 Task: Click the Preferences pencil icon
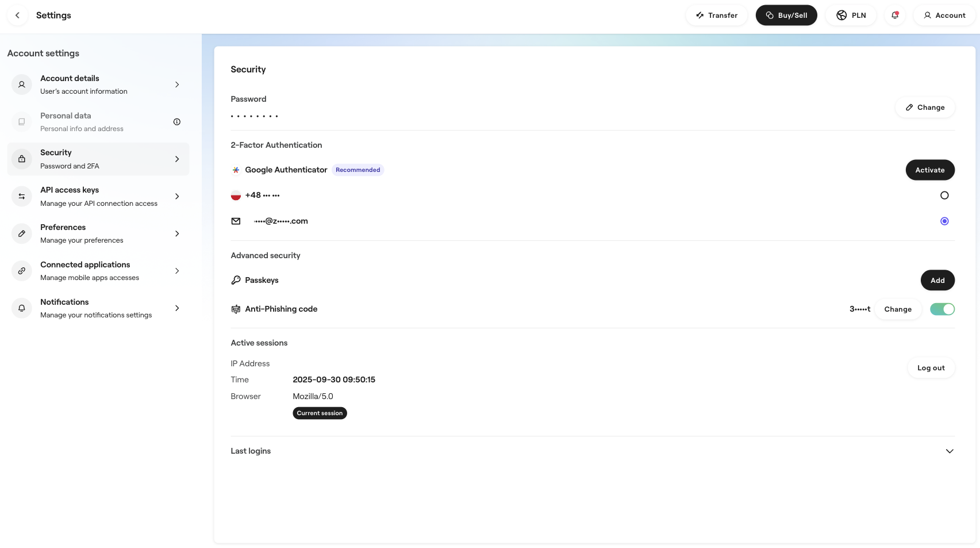pos(21,233)
